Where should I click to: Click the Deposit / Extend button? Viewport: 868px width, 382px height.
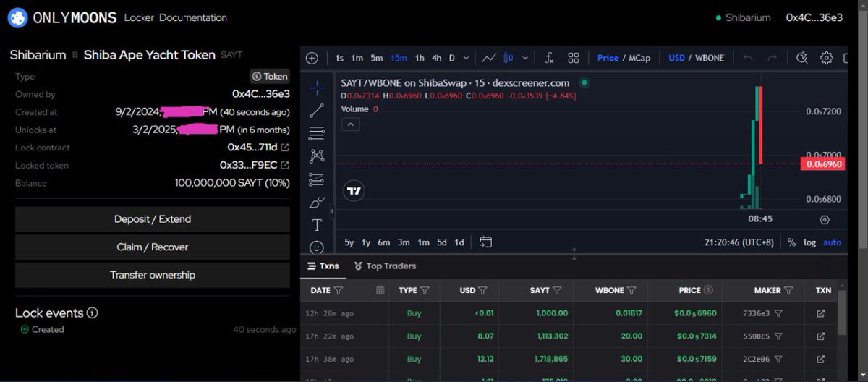tap(153, 218)
